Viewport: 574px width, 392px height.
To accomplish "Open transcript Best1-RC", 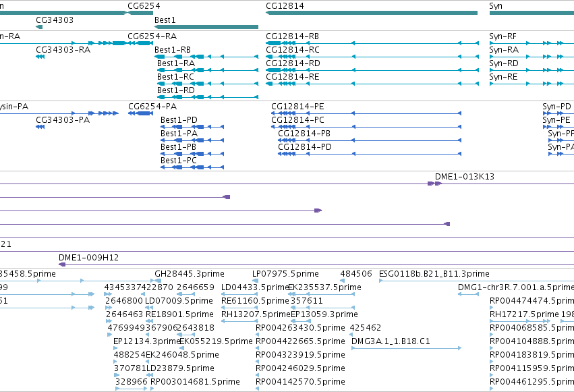I will coord(176,77).
